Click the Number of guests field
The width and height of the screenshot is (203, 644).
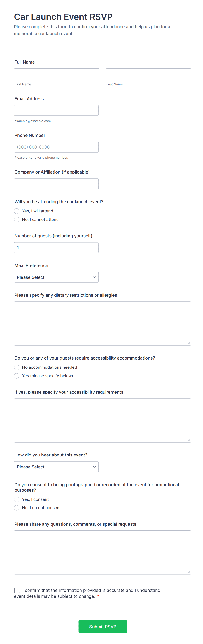[x=56, y=248]
